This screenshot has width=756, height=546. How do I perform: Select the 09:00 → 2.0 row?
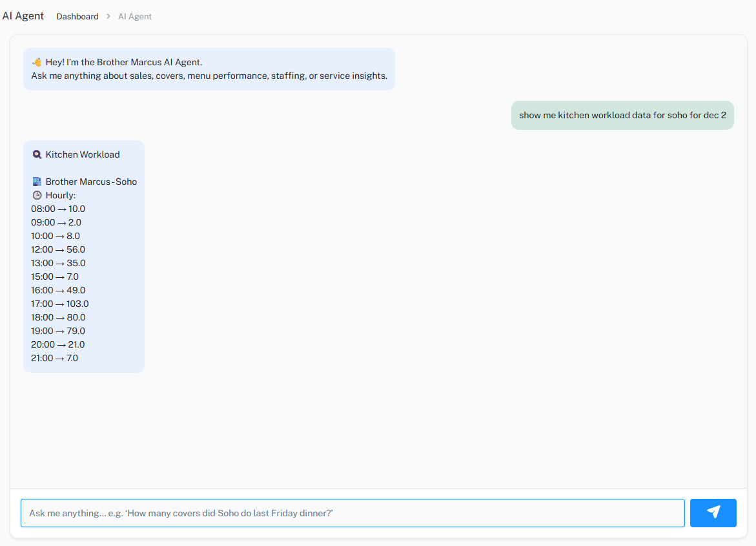coord(56,222)
